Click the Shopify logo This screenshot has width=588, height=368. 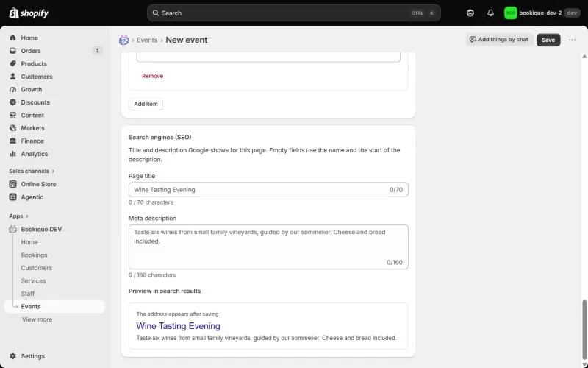pos(29,13)
